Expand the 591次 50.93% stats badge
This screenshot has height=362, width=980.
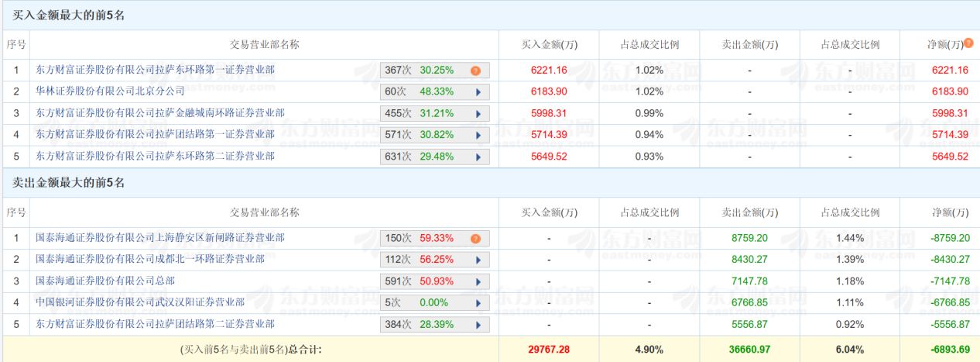(x=478, y=281)
